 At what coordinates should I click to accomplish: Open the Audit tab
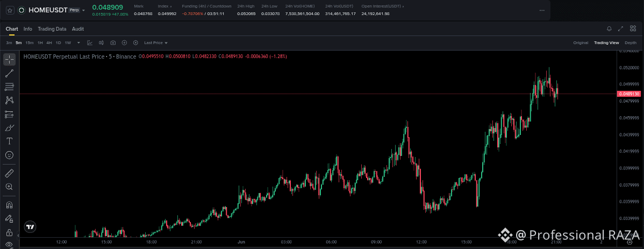point(78,29)
